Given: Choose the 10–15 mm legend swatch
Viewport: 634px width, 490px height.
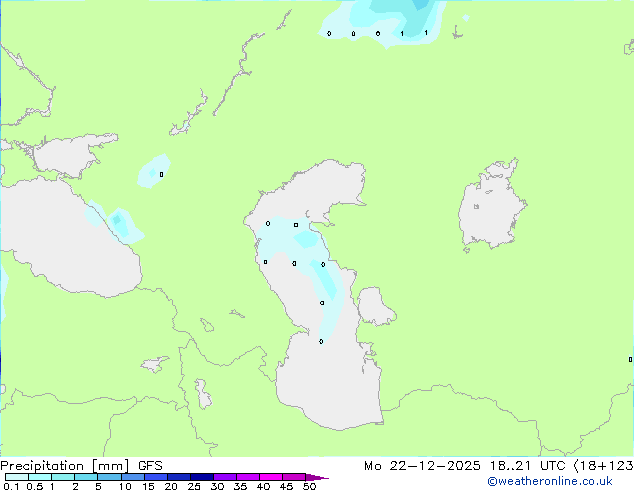Looking at the screenshot, I should pyautogui.click(x=132, y=477).
